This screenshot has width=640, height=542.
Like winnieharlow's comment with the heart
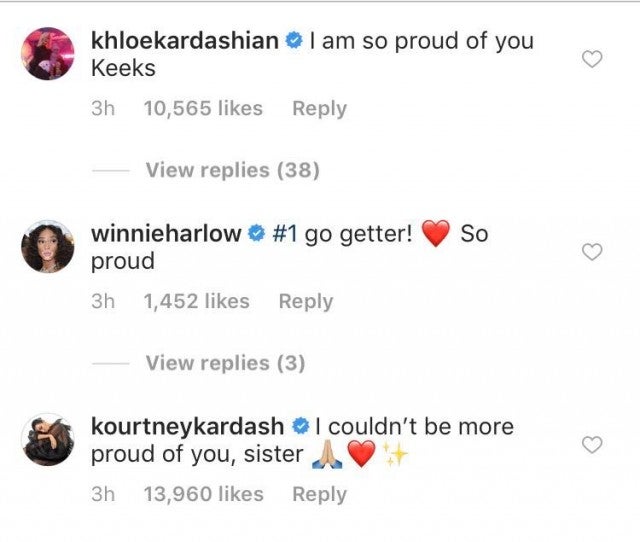tap(592, 252)
